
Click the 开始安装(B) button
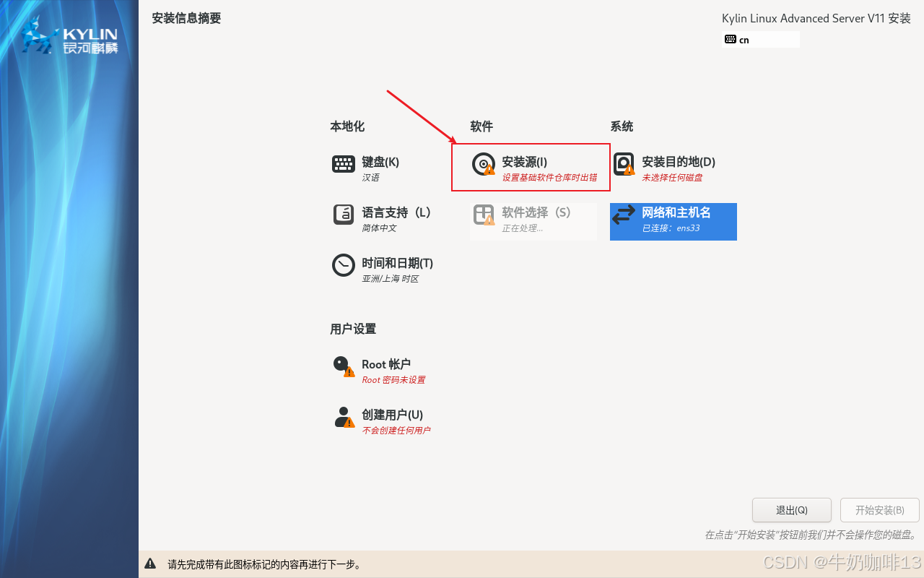tap(880, 510)
